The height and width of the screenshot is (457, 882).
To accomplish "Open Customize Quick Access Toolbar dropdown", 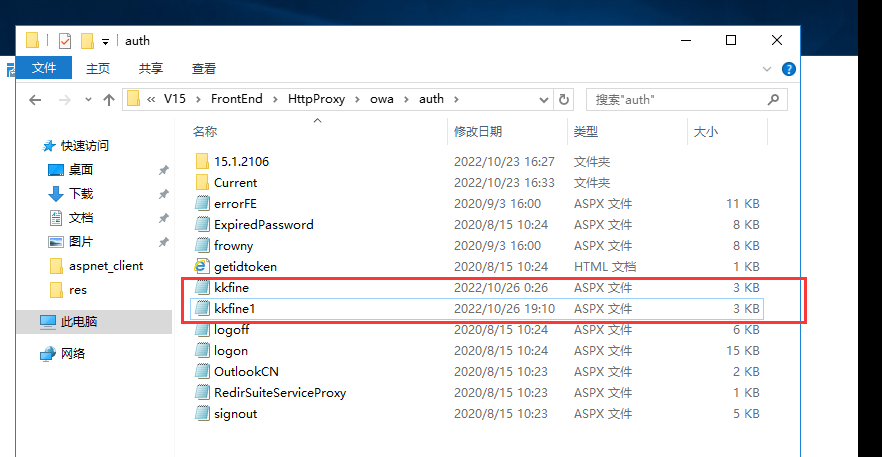I will 105,41.
